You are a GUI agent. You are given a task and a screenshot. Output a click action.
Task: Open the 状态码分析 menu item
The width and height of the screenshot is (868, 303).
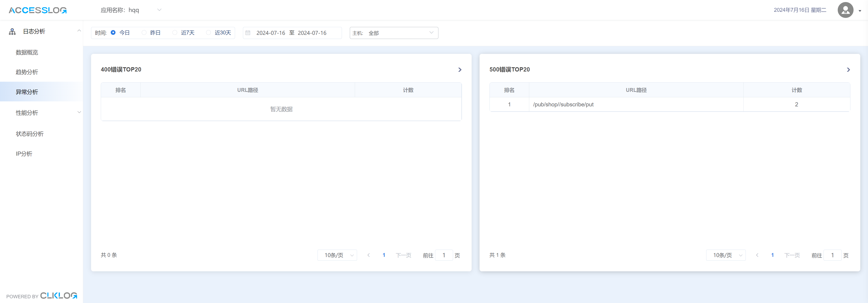(x=30, y=134)
